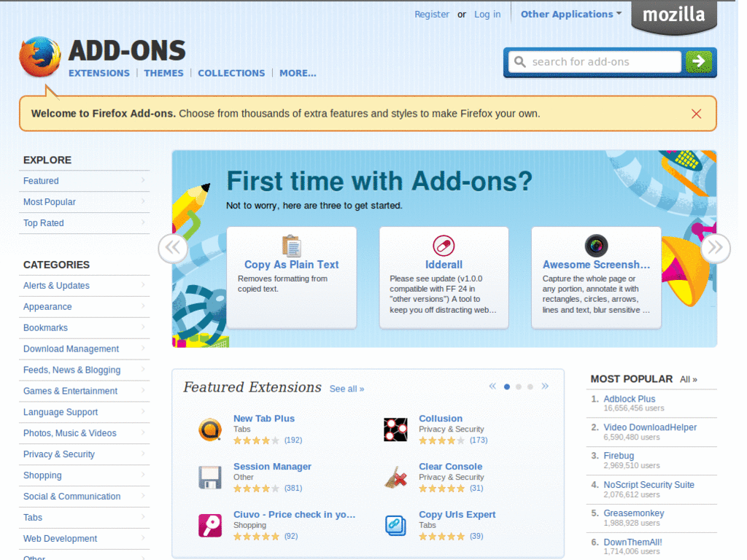This screenshot has width=747, height=560.
Task: Open the Themes menu
Action: (x=163, y=73)
